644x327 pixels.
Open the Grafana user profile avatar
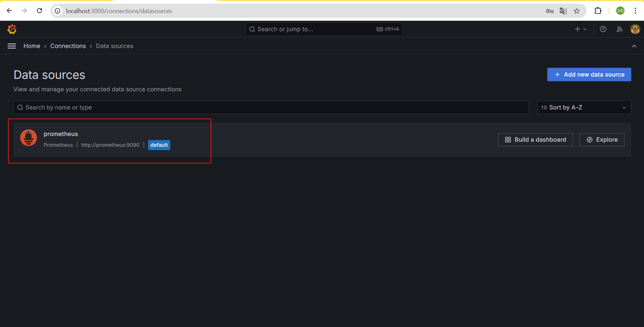tap(635, 29)
